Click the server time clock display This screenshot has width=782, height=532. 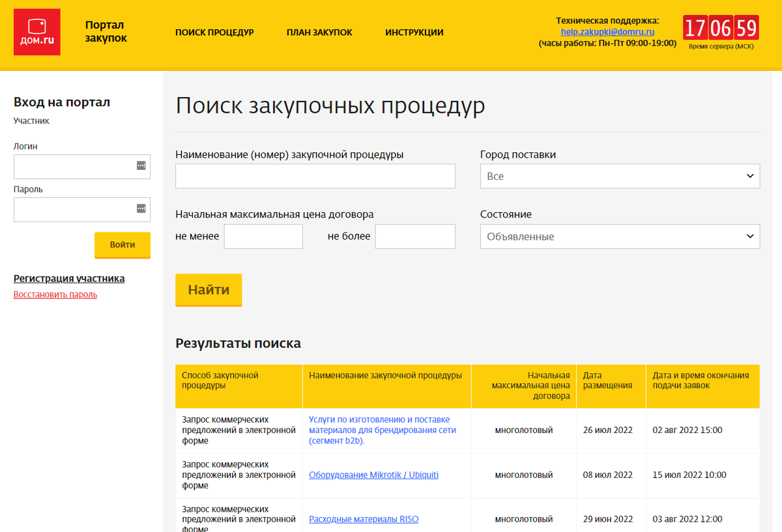721,28
